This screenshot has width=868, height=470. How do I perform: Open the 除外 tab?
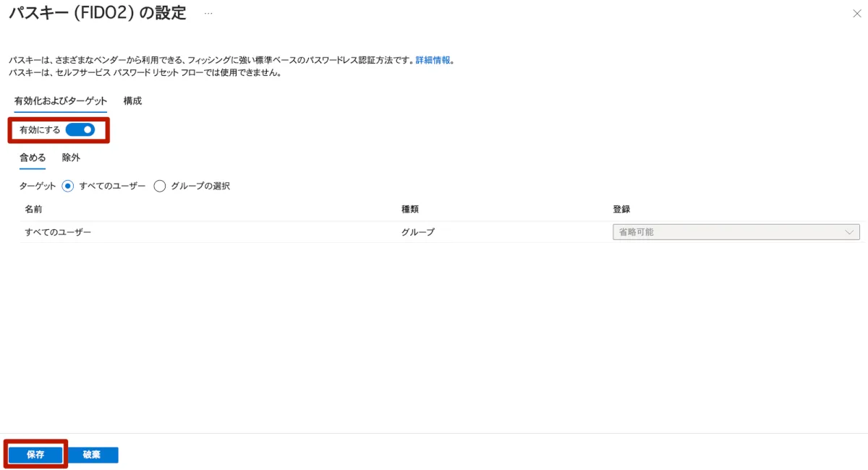click(x=71, y=158)
